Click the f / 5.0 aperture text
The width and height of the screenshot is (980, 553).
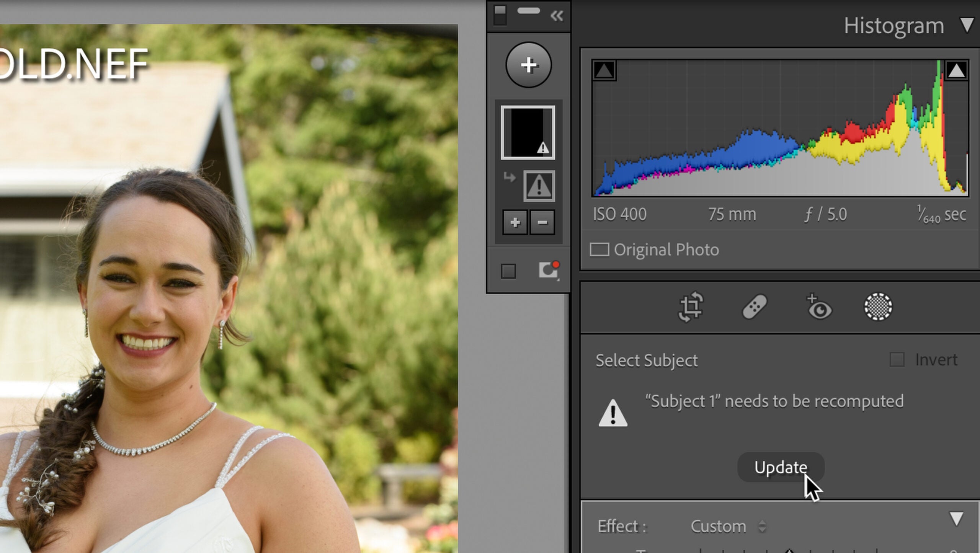(826, 214)
